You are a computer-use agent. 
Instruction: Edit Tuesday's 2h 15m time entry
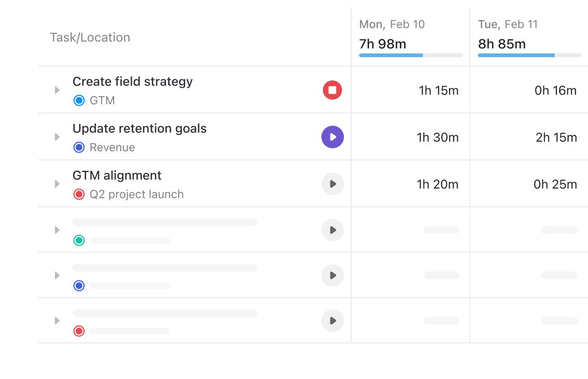click(556, 138)
